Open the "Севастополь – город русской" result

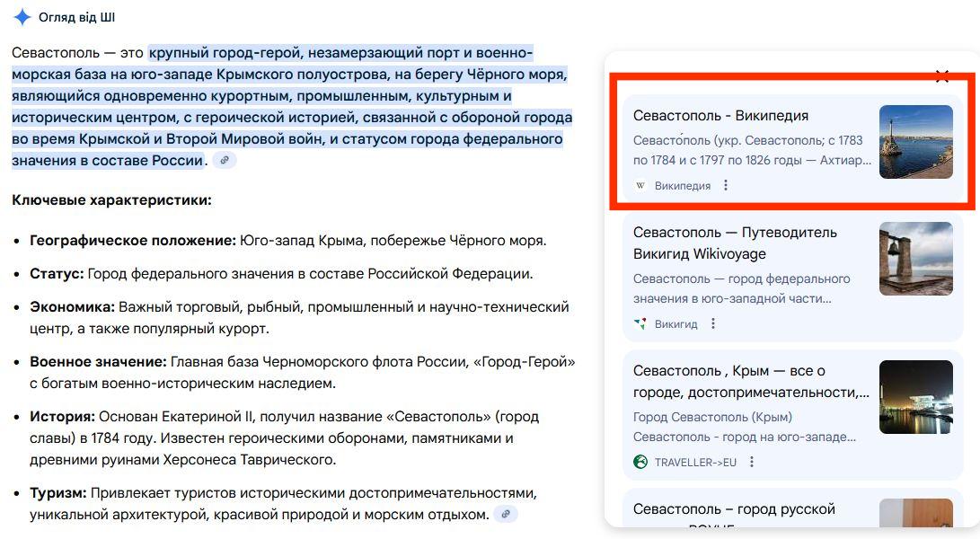pos(734,510)
